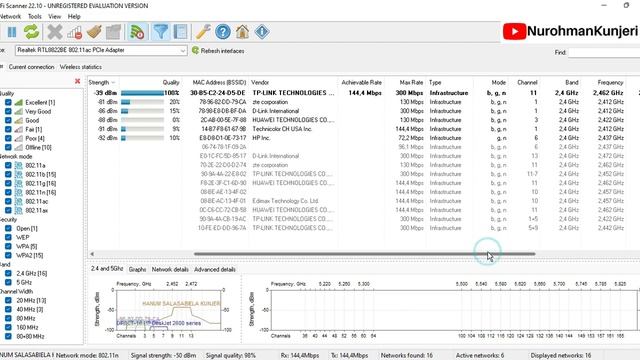Click Strength column sort arrow
Viewport: 640px width, 360px height.
coord(113,82)
